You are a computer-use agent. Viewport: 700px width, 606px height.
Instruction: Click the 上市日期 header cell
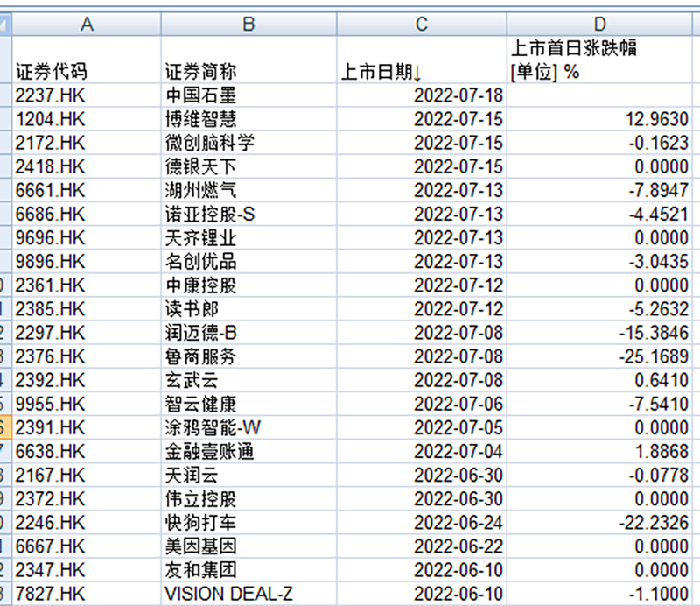click(422, 60)
